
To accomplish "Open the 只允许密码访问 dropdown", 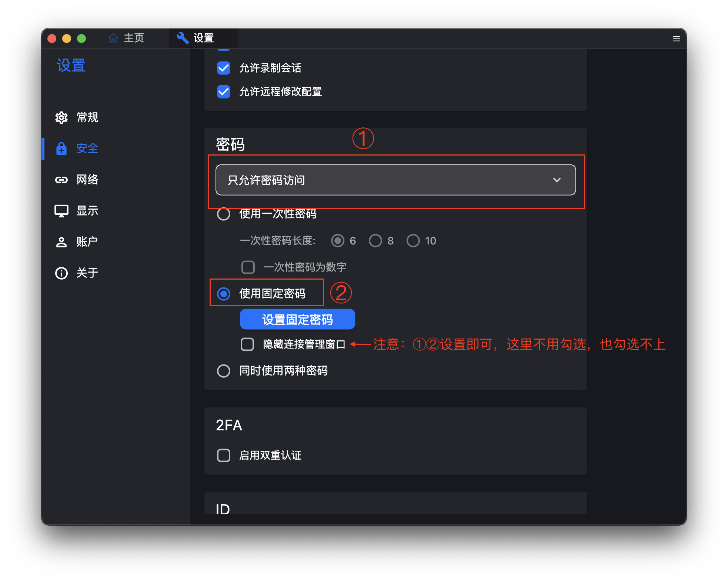I will pos(395,180).
